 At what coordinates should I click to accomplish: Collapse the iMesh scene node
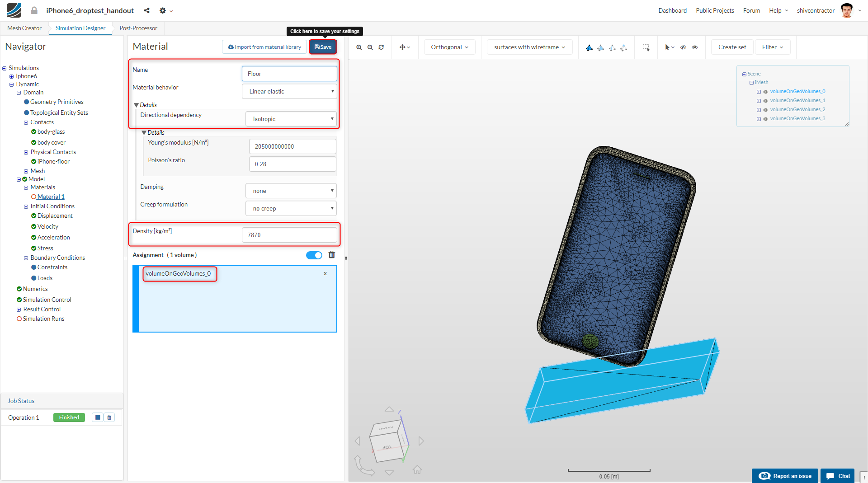751,83
